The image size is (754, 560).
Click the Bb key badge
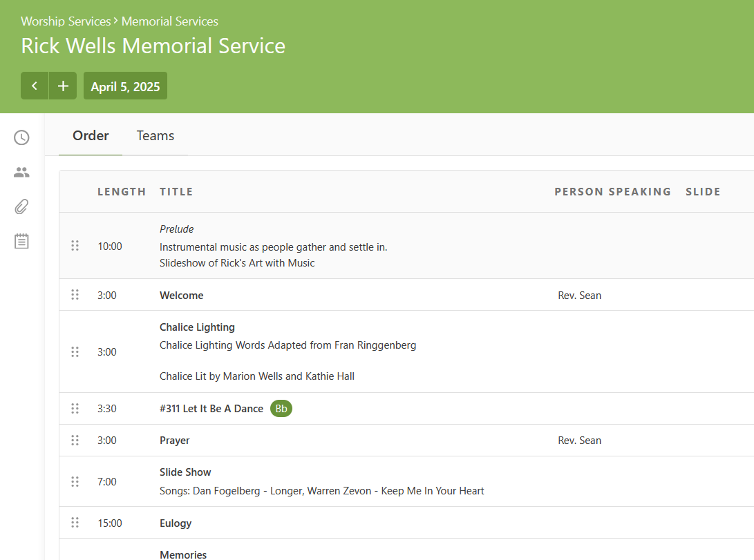click(x=281, y=409)
